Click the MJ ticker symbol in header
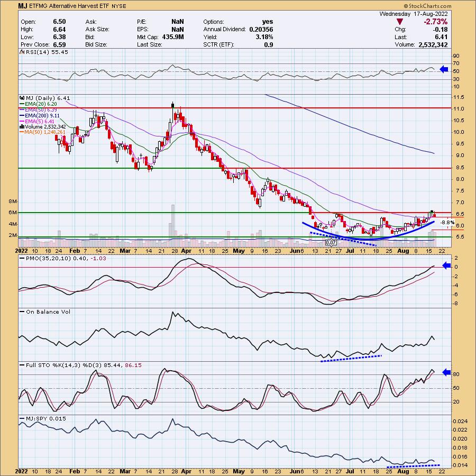The width and height of the screenshot is (476, 476). click(x=22, y=6)
